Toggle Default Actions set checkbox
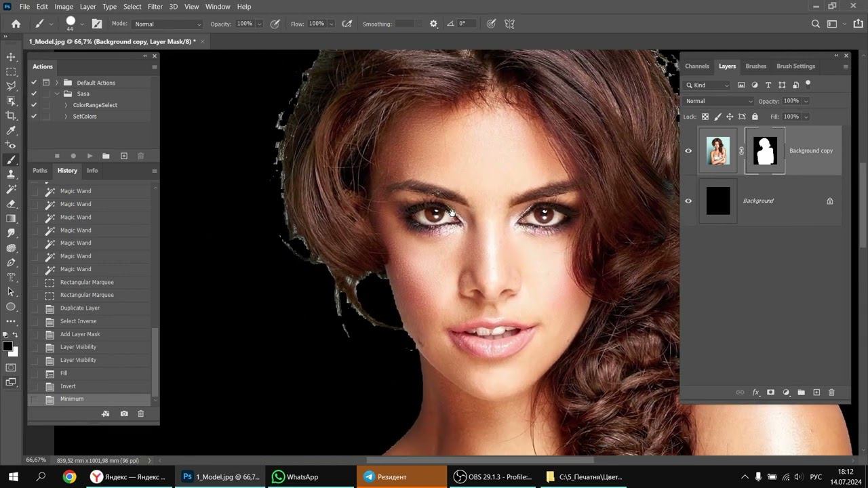This screenshot has width=868, height=488. tap(34, 83)
